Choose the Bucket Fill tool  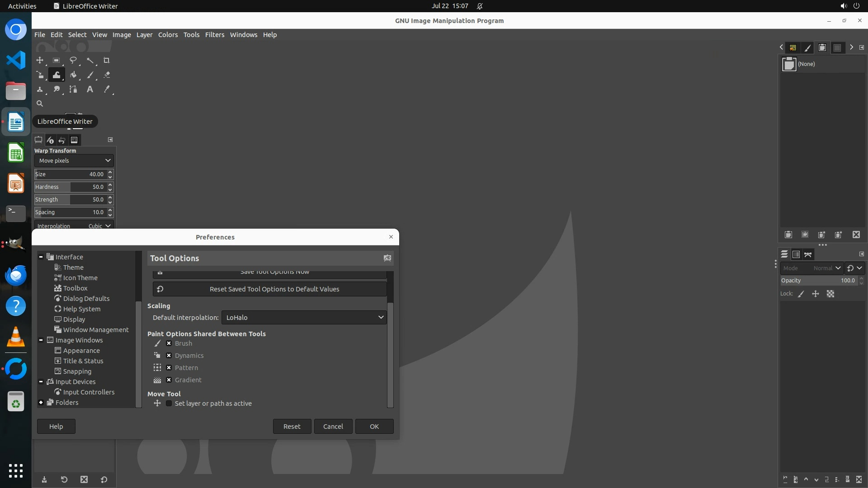pyautogui.click(x=73, y=75)
